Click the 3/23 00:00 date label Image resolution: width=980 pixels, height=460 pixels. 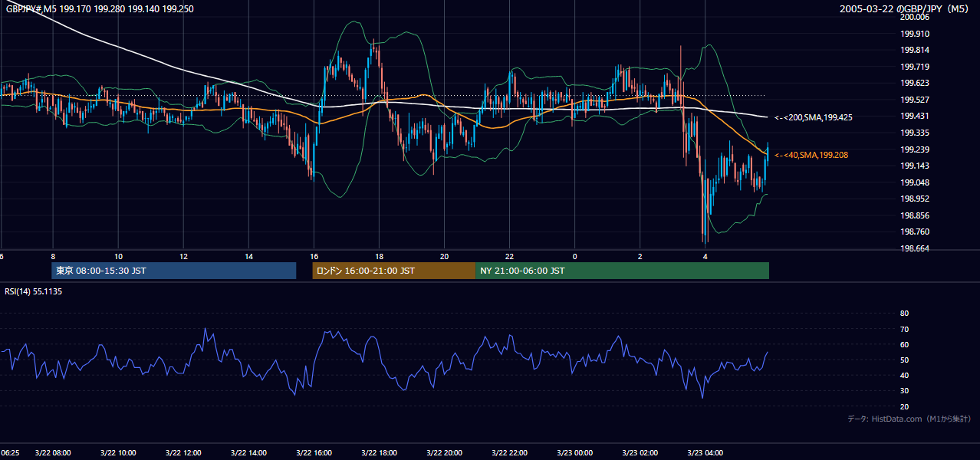[575, 452]
